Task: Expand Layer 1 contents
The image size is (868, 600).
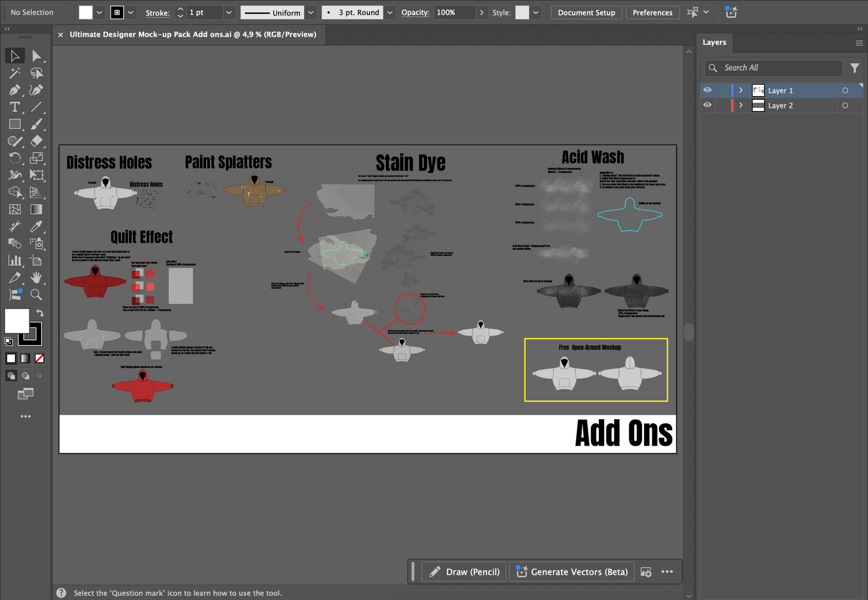Action: (x=741, y=90)
